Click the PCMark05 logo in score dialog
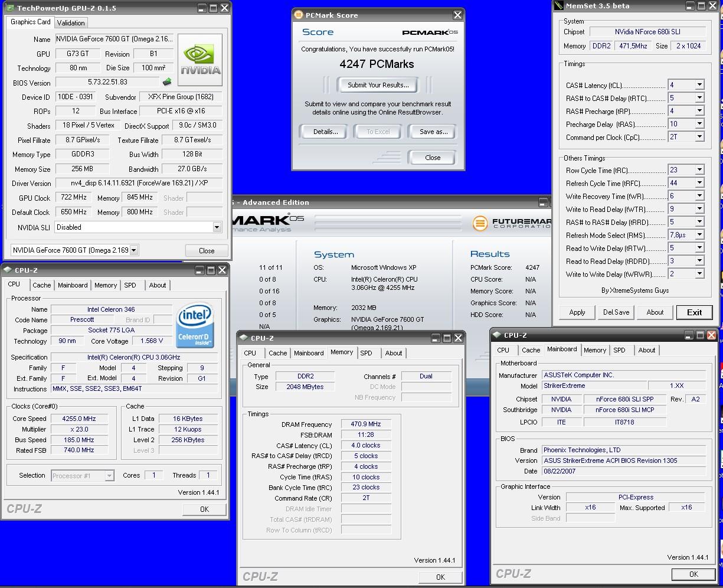The image size is (723, 588). point(430,32)
